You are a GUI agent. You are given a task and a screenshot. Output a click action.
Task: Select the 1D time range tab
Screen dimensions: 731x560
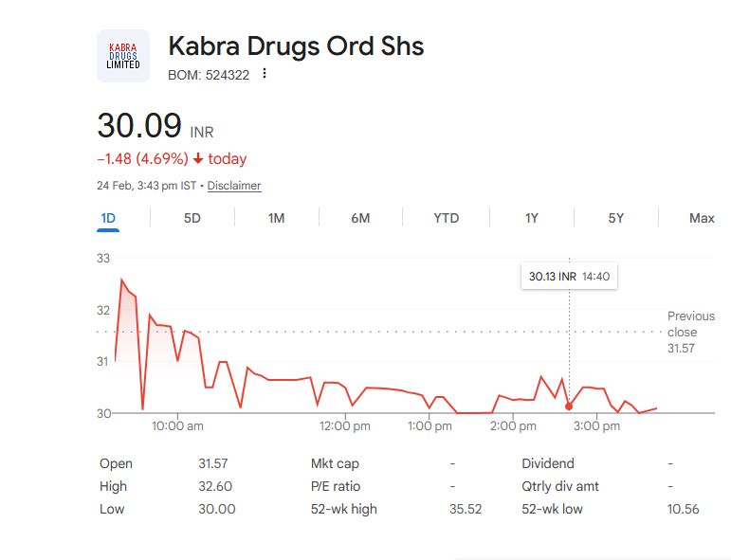pos(108,218)
